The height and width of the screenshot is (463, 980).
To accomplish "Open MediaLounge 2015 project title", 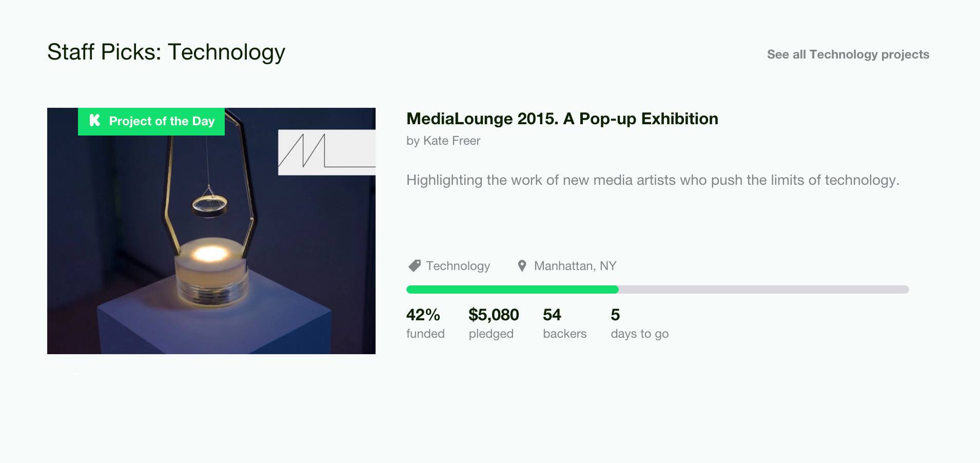I will click(x=562, y=119).
